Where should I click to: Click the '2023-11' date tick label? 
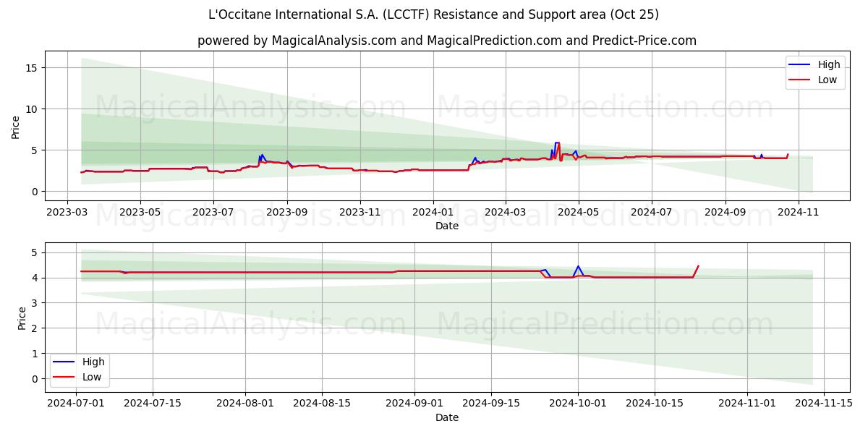tap(359, 213)
